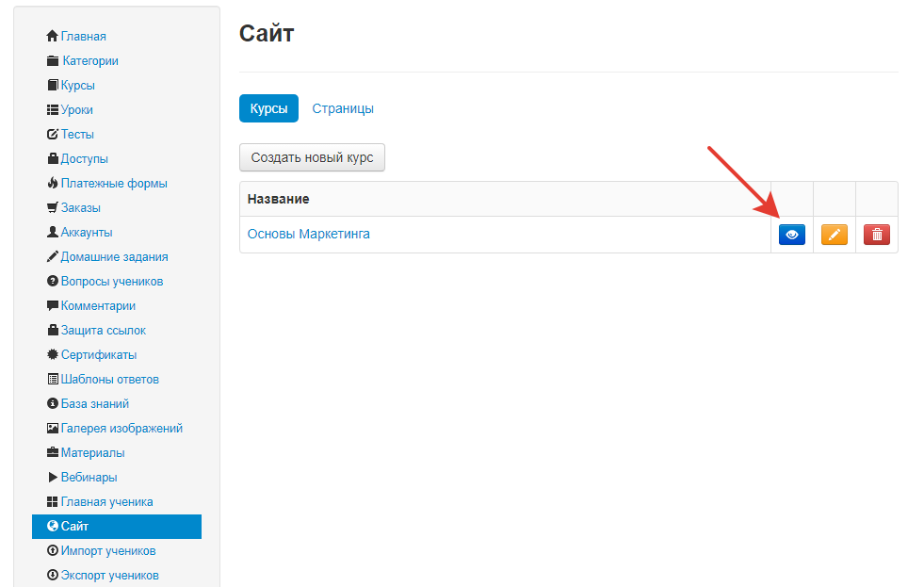Click the blue eye view icon
This screenshot has height=587, width=924.
(791, 235)
